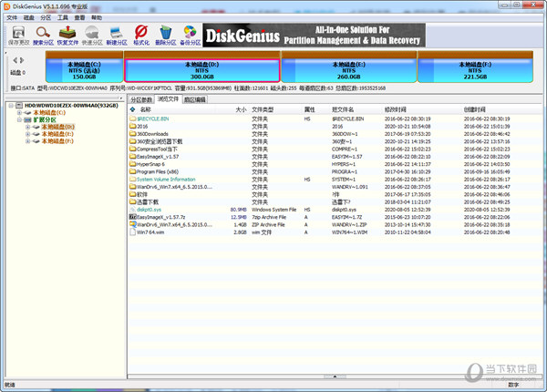The width and height of the screenshot is (547, 392).
Task: Click the HyperSnap 6 folder icon
Action: tap(132, 164)
